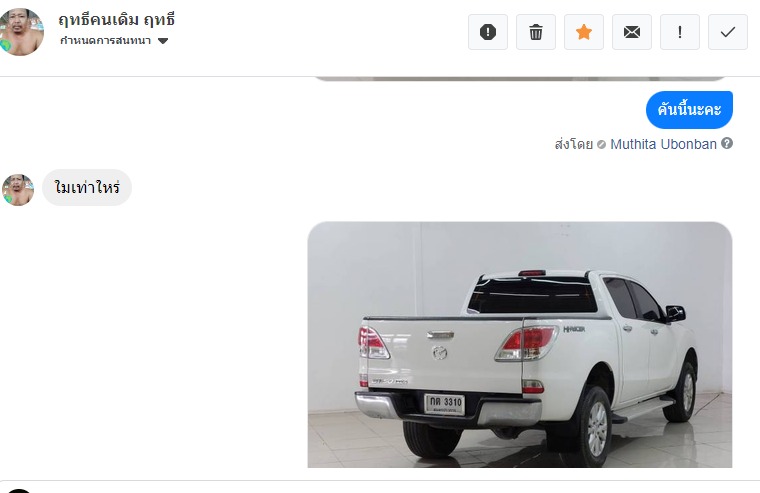Select the gray ใมเท่าใหร่ message bubble
The image size is (760, 493).
tap(87, 188)
